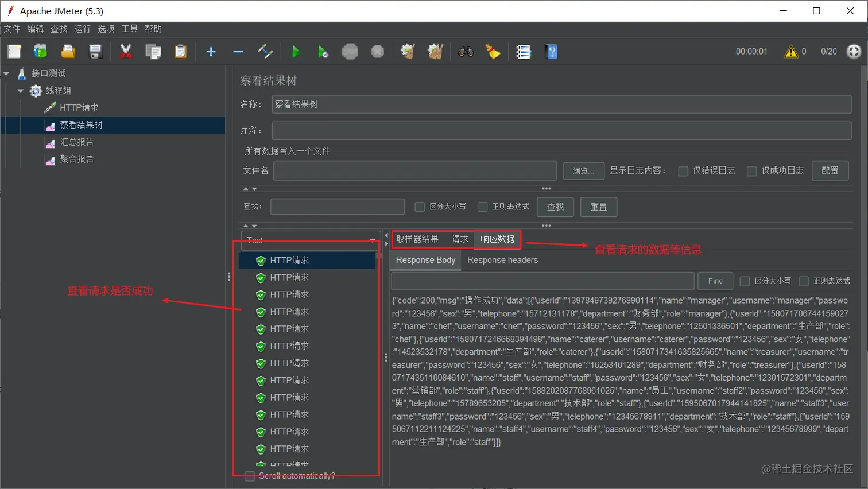The height and width of the screenshot is (489, 868).
Task: Enable Scroll automatically checkbox
Action: tap(250, 476)
